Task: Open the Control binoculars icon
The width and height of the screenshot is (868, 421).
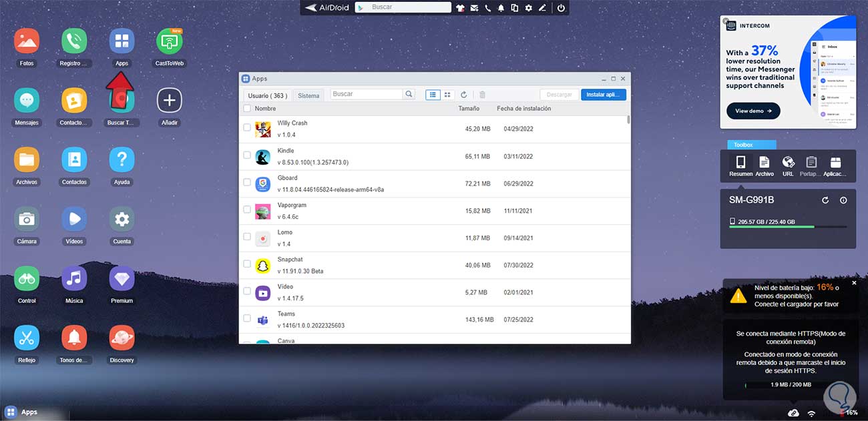Action: click(x=27, y=278)
